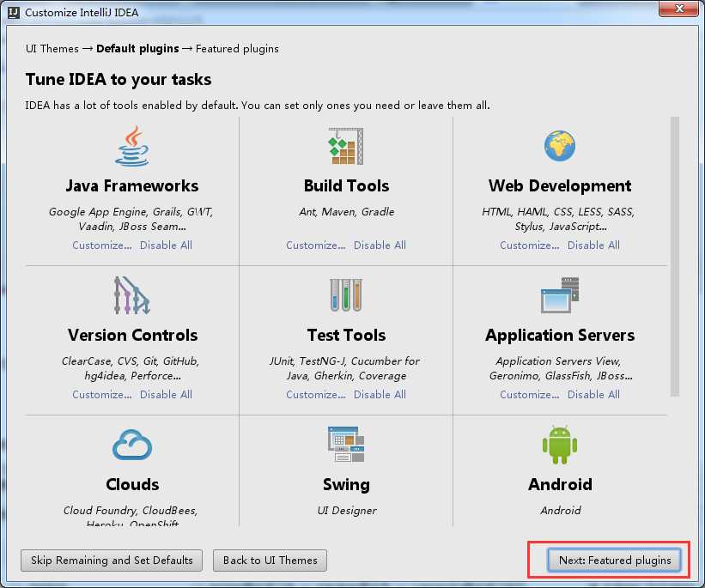Click the 'Google App Engine, Grails' description
The height and width of the screenshot is (588, 705).
point(131,219)
